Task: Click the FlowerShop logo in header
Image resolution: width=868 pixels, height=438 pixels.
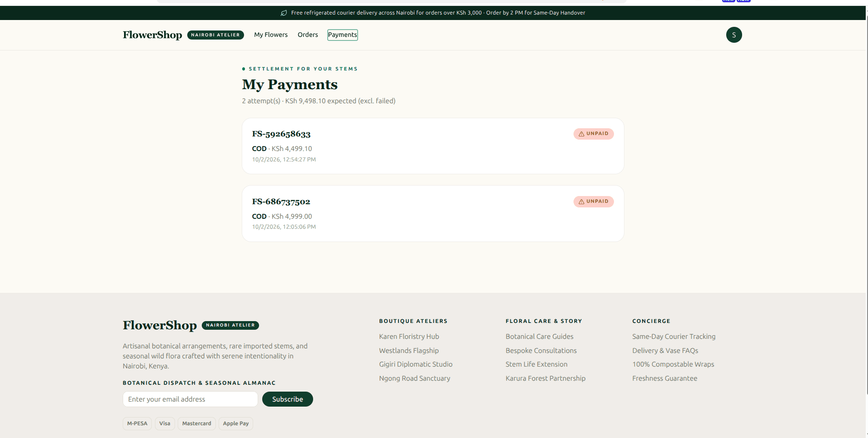Action: point(152,35)
